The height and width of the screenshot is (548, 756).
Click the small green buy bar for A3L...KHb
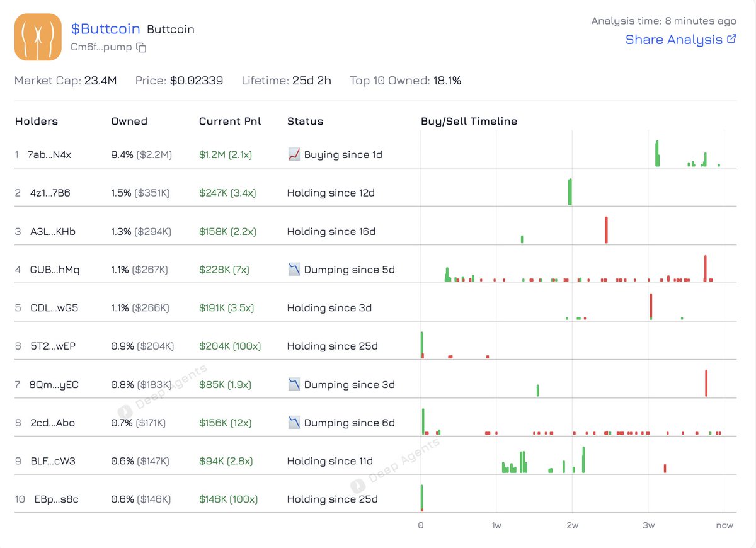[522, 239]
